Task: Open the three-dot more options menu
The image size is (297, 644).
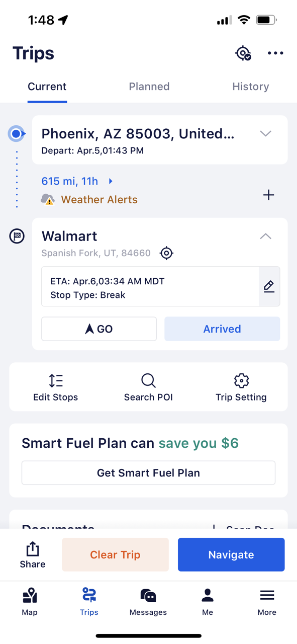Action: [275, 53]
